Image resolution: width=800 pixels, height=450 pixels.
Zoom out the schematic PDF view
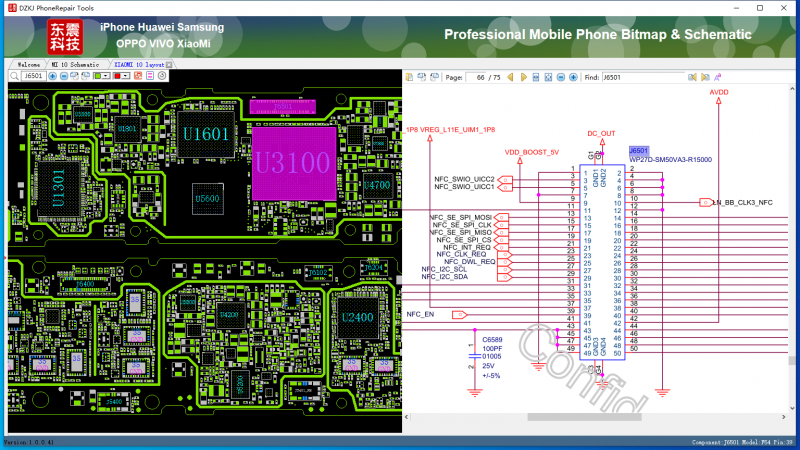(x=561, y=77)
